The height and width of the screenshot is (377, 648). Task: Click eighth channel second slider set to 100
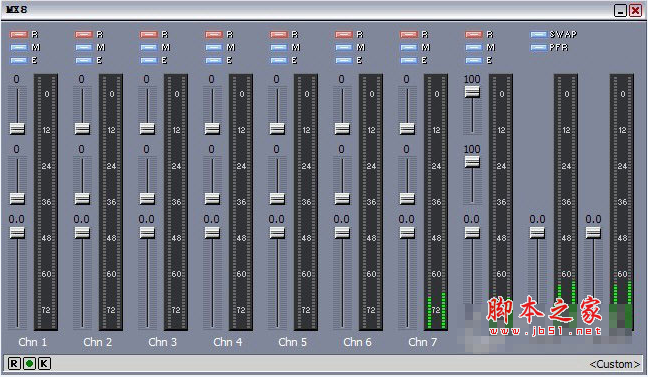click(x=472, y=162)
